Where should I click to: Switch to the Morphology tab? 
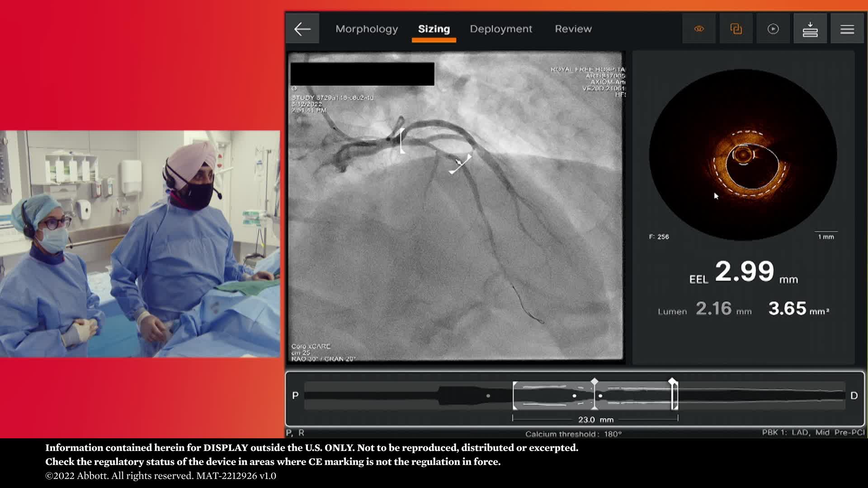click(367, 29)
